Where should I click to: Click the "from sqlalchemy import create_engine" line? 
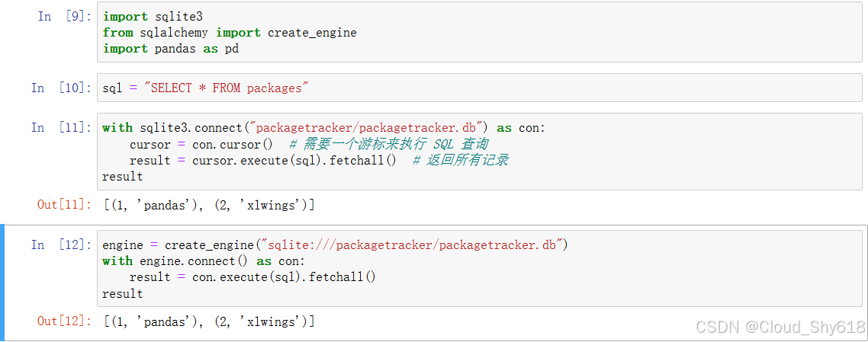[x=230, y=33]
